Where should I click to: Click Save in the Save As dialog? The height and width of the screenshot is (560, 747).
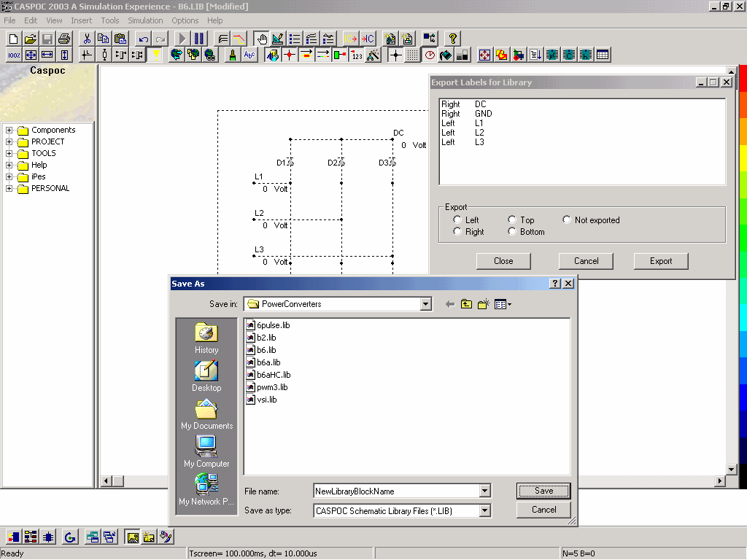click(543, 491)
